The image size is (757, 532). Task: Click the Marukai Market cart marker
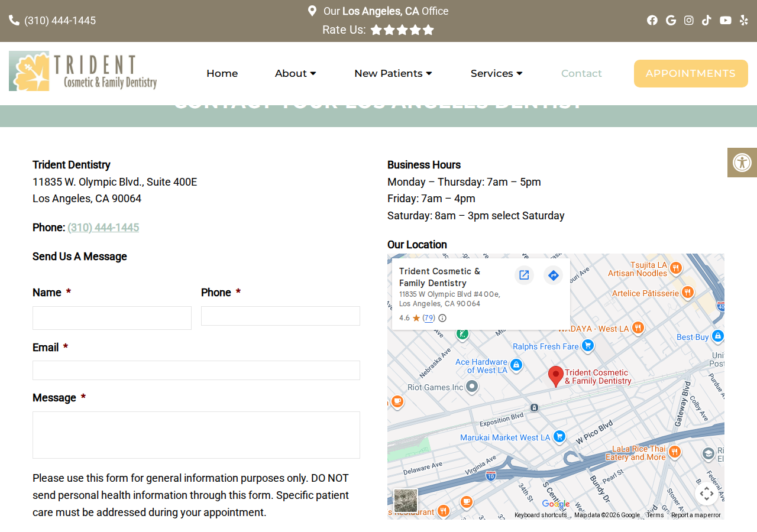click(x=559, y=437)
